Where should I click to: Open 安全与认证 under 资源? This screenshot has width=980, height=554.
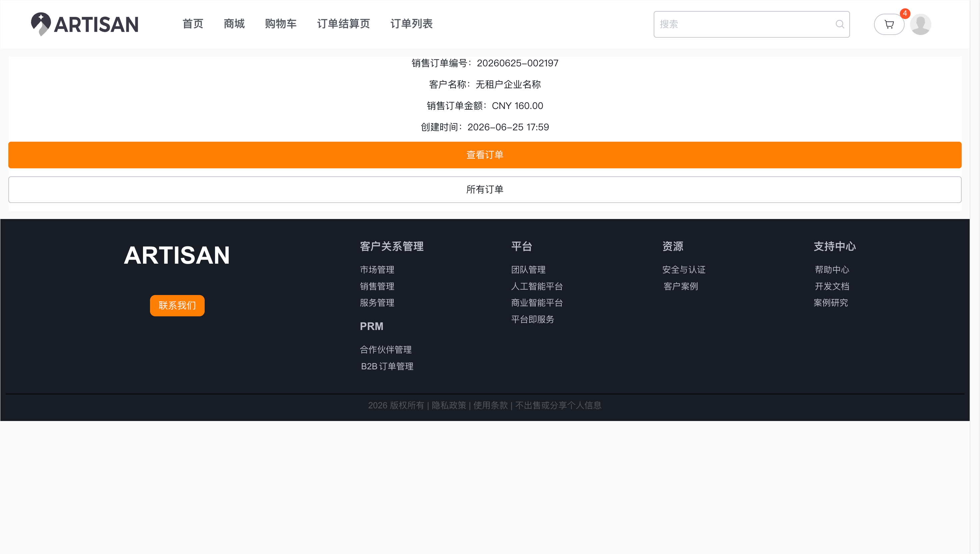point(684,270)
